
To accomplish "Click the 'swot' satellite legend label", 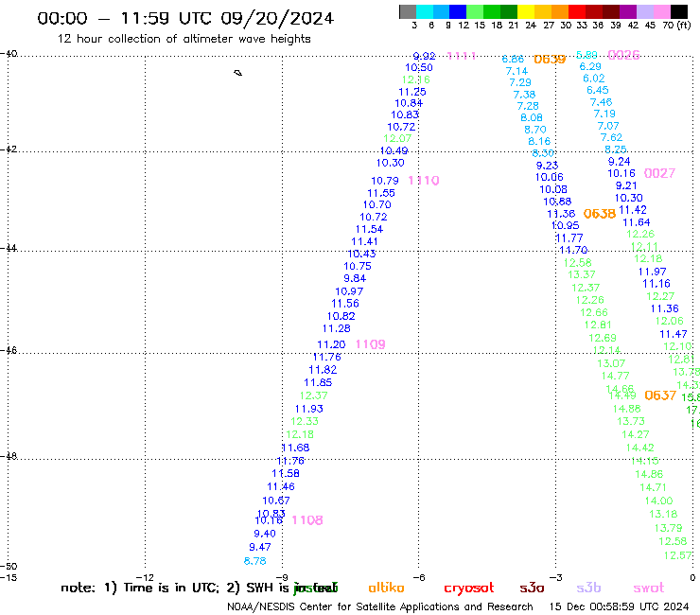I will coord(649,589).
